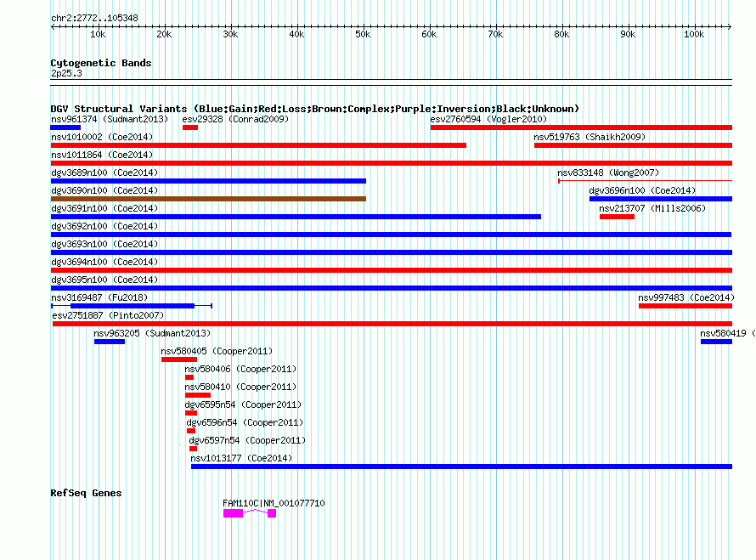Click nsv213707 (Mills2006) red bar
This screenshot has width=756, height=560.
(617, 217)
